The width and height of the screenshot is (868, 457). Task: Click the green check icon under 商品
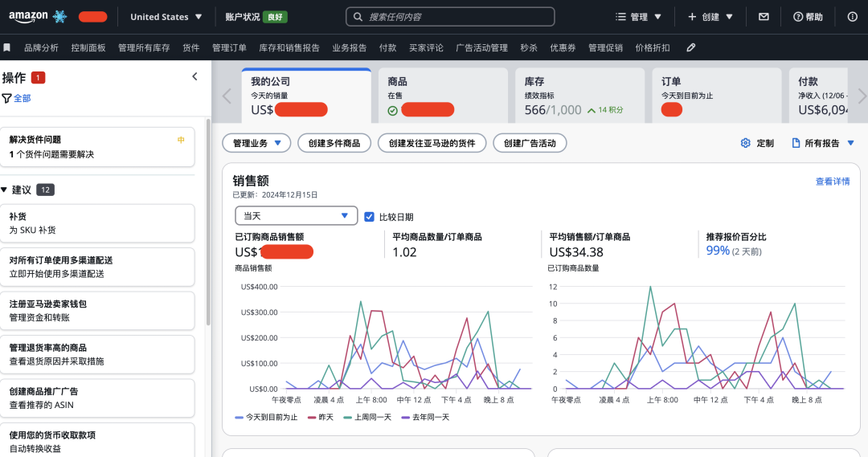(x=392, y=111)
